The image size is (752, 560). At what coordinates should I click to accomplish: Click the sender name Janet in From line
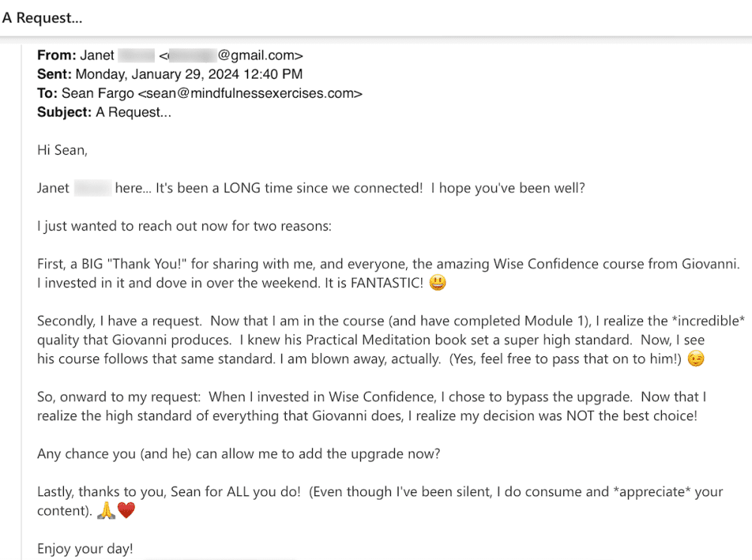98,55
